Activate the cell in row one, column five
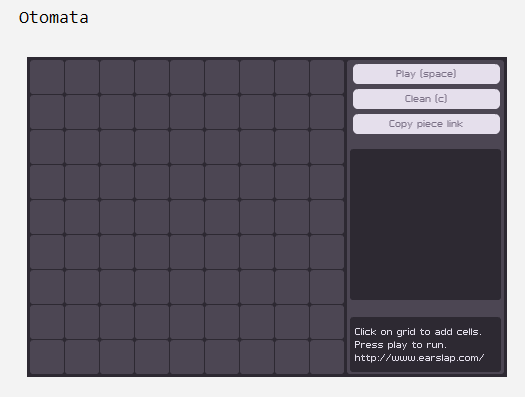Viewport: 525px width, 397px height. pyautogui.click(x=187, y=77)
